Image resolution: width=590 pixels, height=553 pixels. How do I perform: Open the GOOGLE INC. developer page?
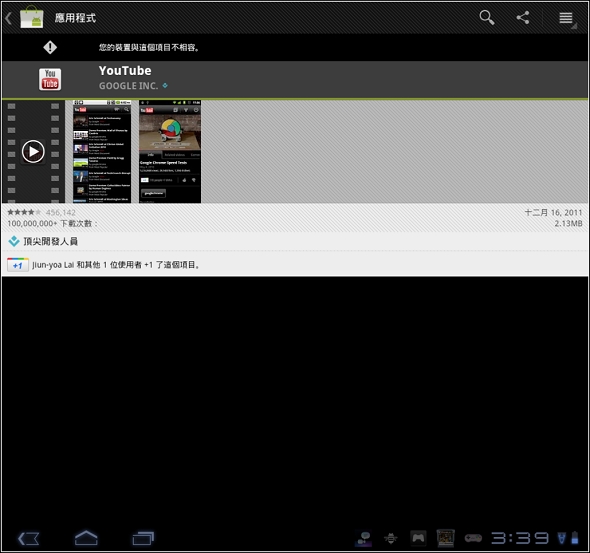click(x=128, y=86)
